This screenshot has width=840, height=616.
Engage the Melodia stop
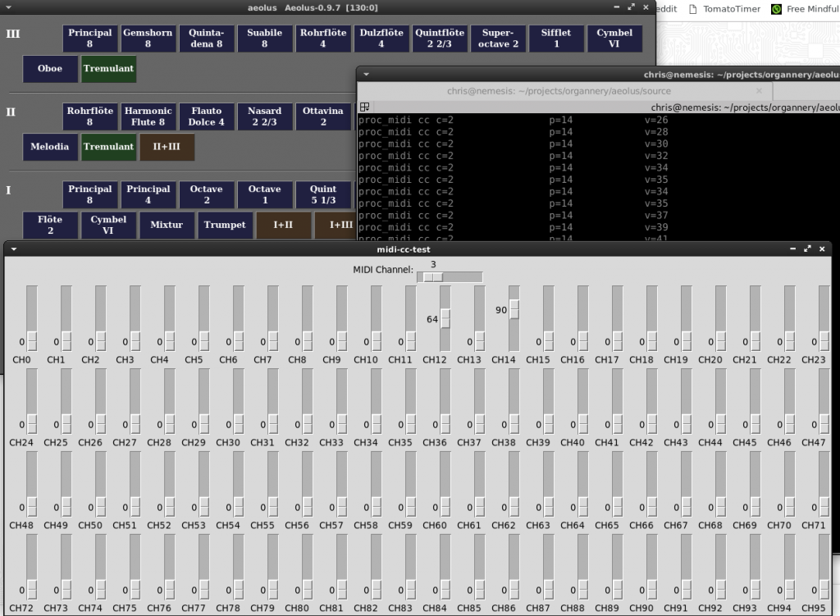coord(50,147)
